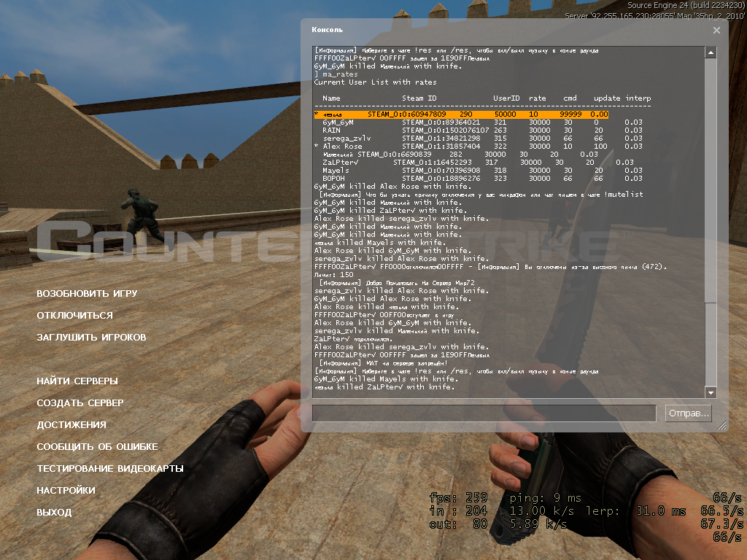Image resolution: width=747 pixels, height=560 pixels.
Task: Select ВОЗОБНОВИТЬ ИГРУ in main menu
Action: point(87,293)
